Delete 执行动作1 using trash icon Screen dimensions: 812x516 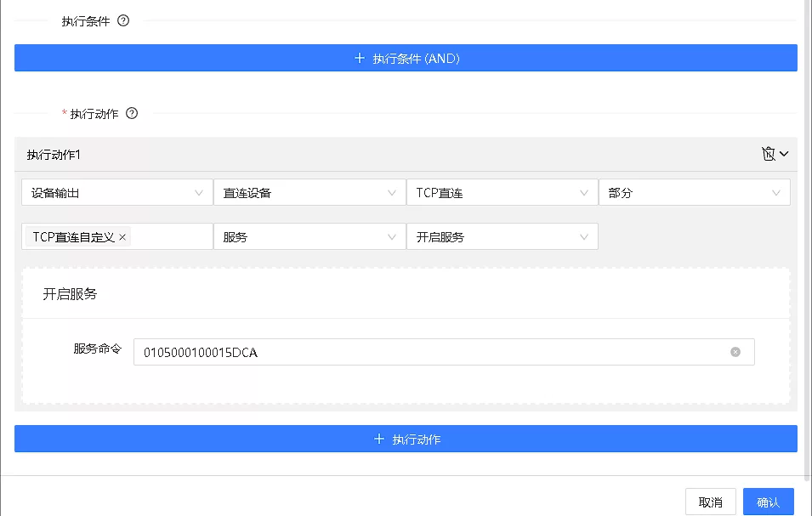[x=768, y=154]
